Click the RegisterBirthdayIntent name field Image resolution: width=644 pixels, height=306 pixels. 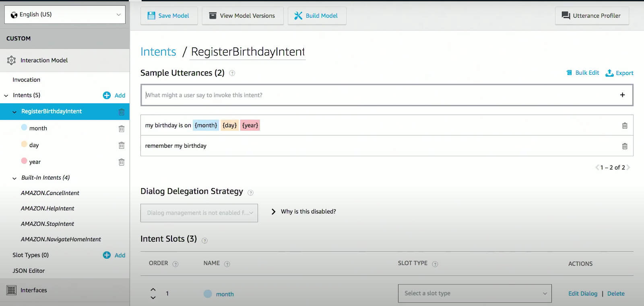[248, 52]
